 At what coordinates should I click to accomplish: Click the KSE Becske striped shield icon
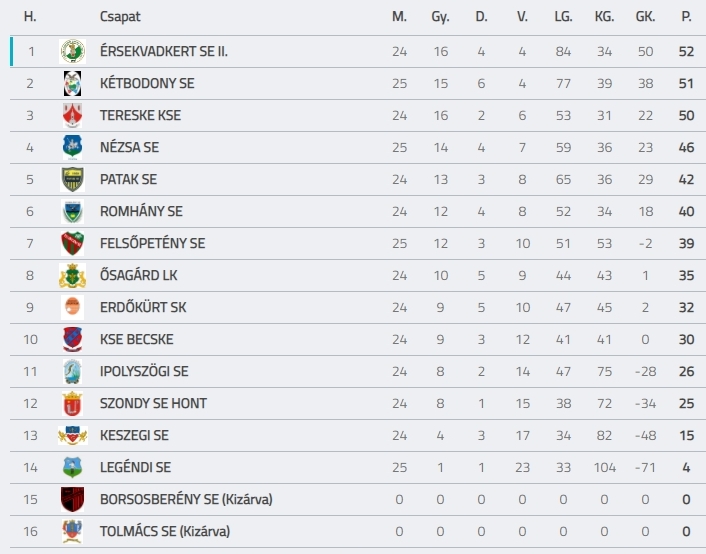tap(72, 339)
